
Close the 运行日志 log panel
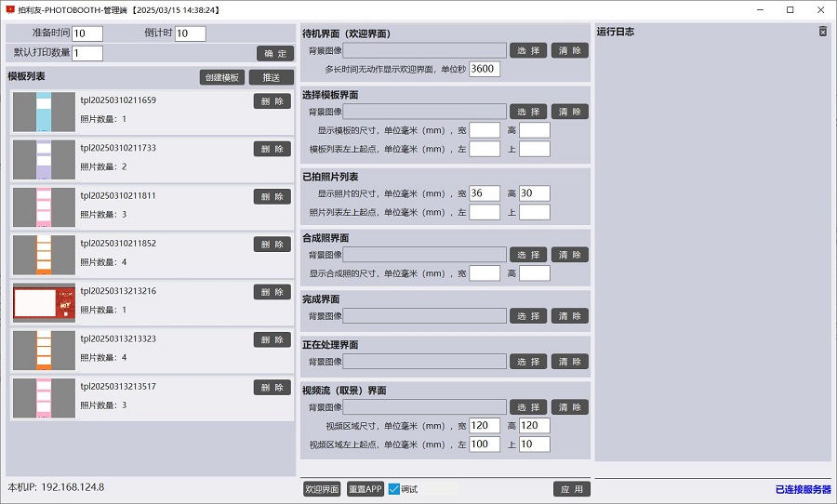point(823,32)
